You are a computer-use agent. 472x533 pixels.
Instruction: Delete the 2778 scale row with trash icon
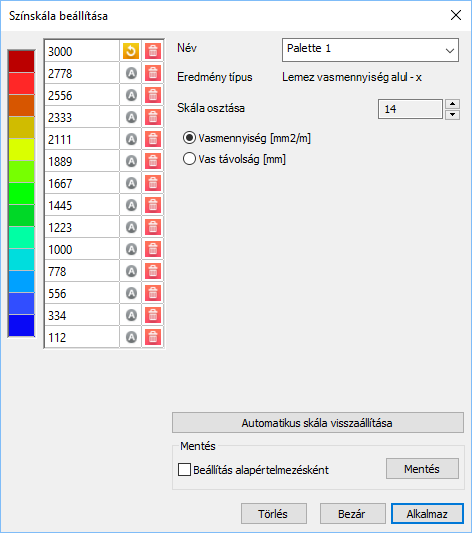coord(153,73)
